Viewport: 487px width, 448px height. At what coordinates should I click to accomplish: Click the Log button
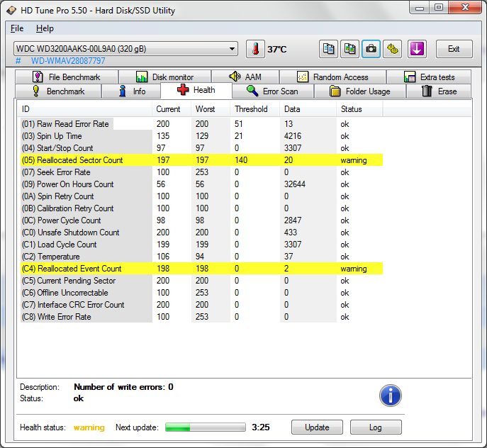376,427
